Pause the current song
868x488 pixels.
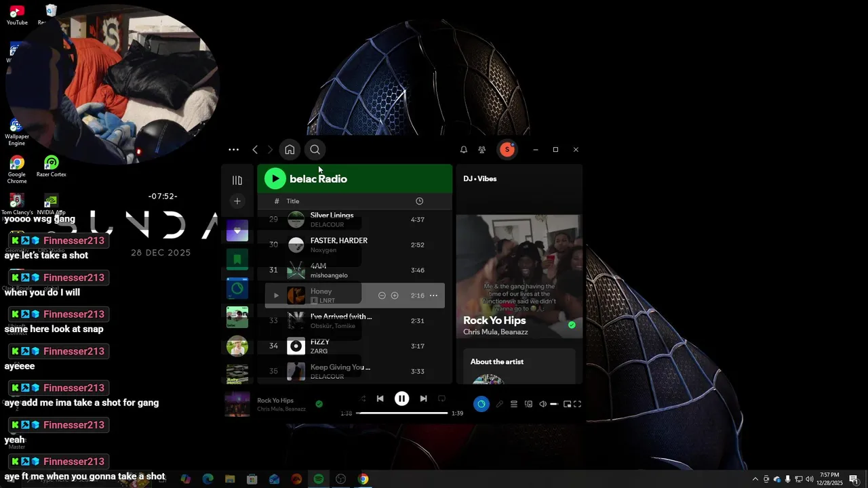pyautogui.click(x=401, y=399)
